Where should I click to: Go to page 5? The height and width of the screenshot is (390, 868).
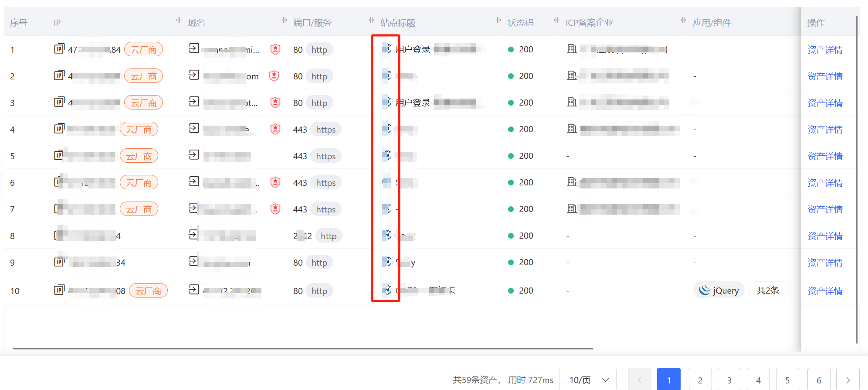click(x=787, y=380)
